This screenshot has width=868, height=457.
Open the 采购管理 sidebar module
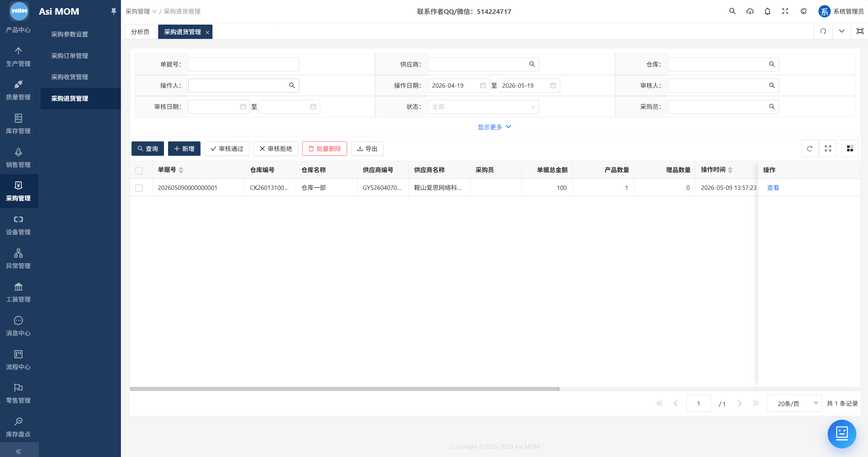19,191
